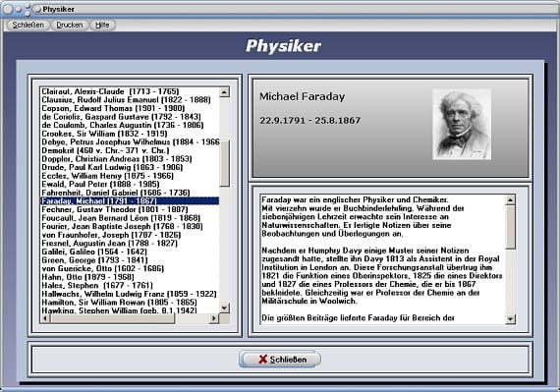Open the Hilfe menu
560x392 pixels.
[102, 25]
